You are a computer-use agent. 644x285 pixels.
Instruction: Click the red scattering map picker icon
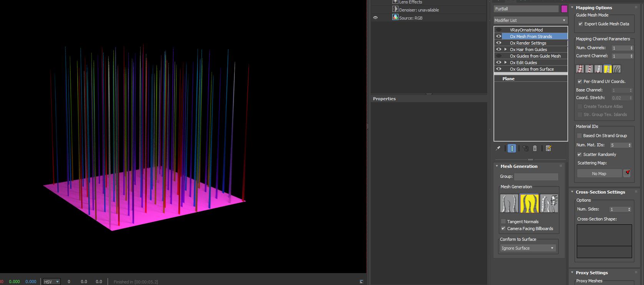coord(627,173)
